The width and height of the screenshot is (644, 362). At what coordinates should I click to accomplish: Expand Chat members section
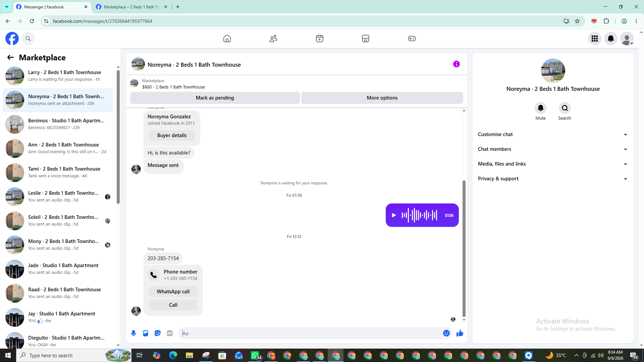(553, 149)
